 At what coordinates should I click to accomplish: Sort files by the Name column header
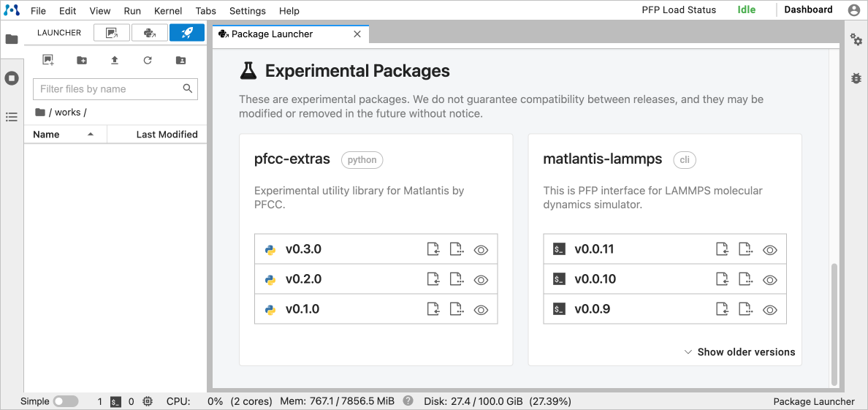[65, 134]
